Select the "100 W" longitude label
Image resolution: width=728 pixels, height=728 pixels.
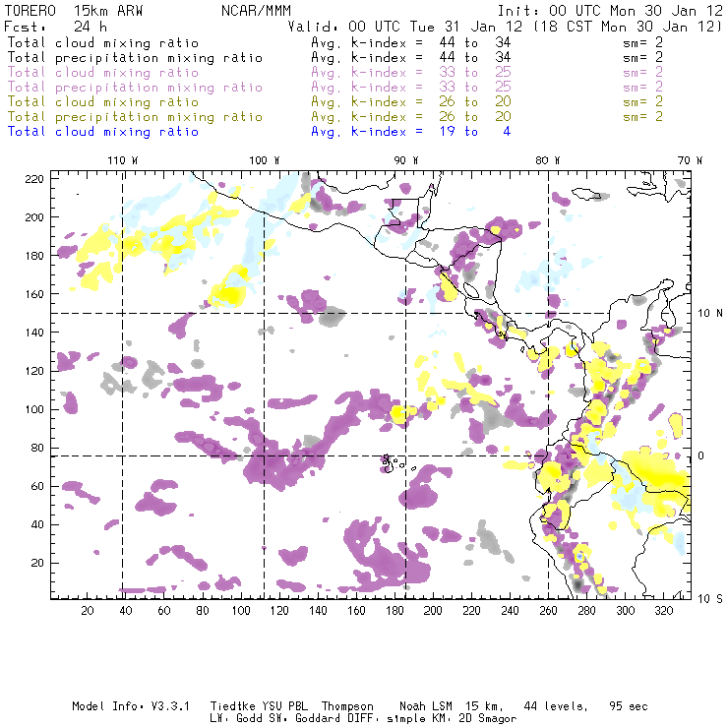pos(265,160)
